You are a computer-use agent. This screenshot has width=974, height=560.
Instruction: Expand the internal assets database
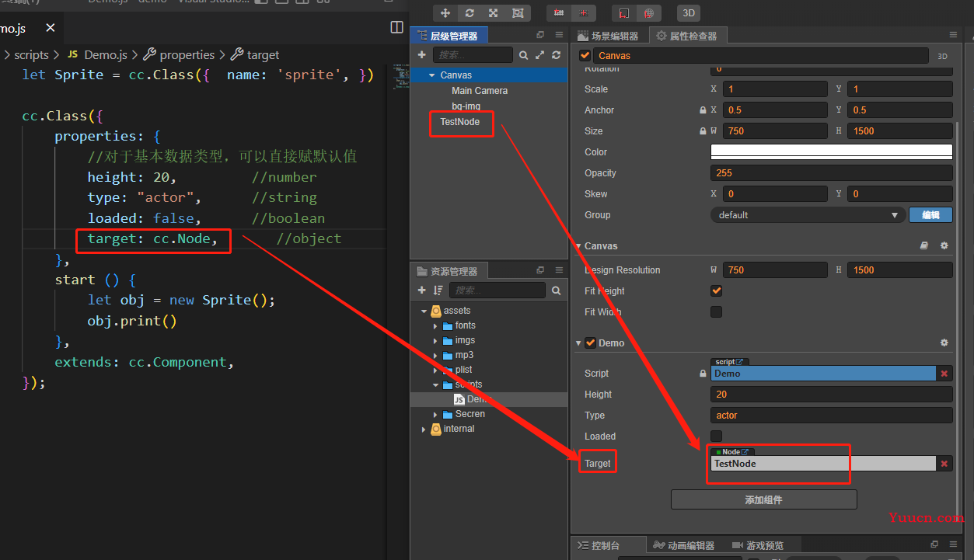click(424, 429)
